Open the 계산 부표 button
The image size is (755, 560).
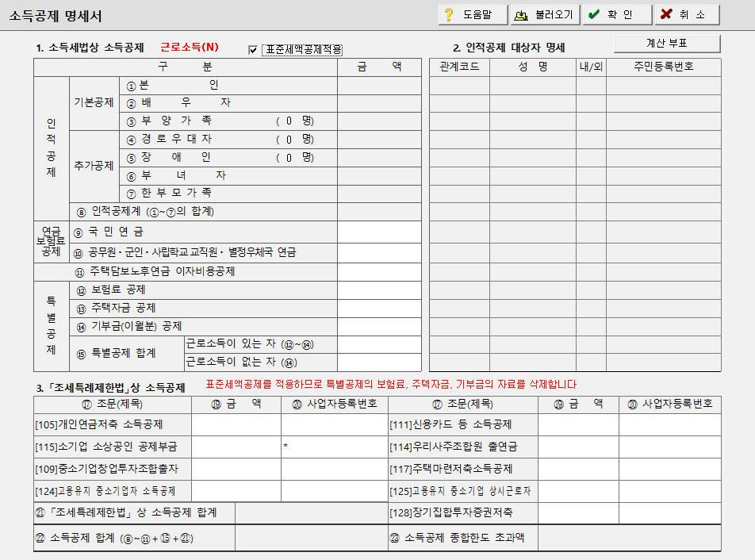pos(667,44)
